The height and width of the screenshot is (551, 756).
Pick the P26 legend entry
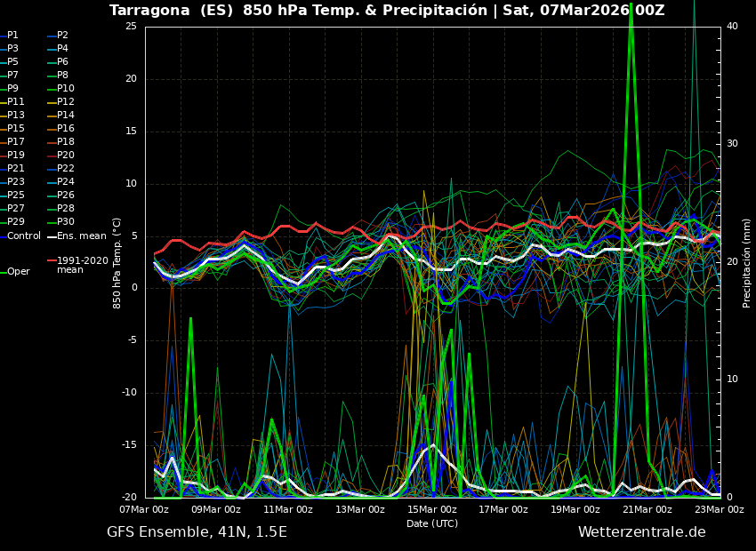pos(66,195)
